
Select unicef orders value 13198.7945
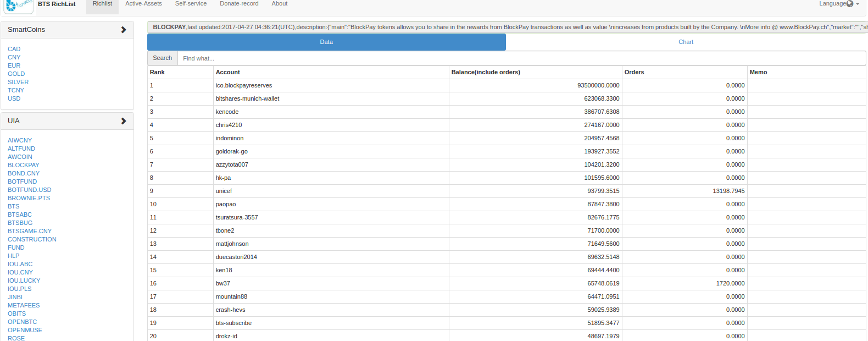[728, 191]
